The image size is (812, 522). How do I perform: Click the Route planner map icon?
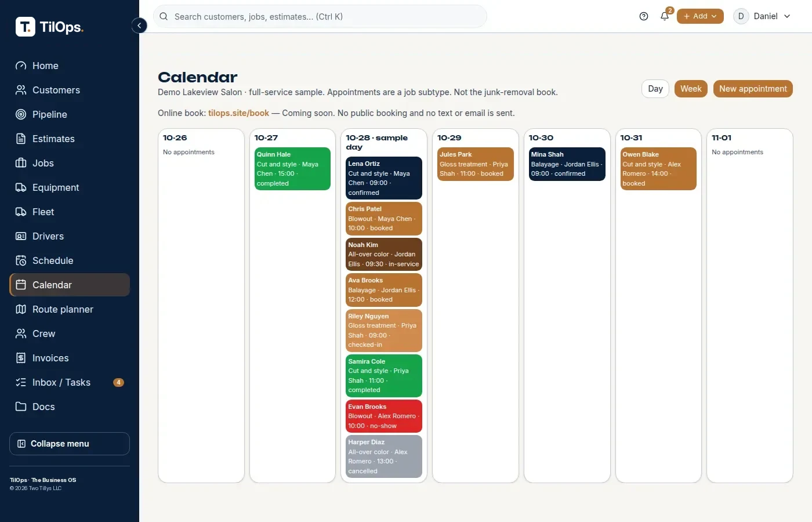21,309
